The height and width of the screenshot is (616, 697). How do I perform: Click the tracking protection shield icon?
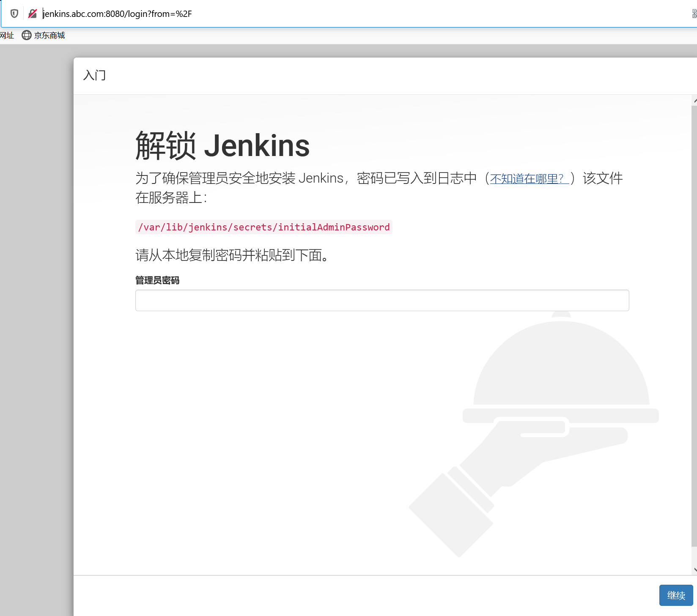(14, 14)
